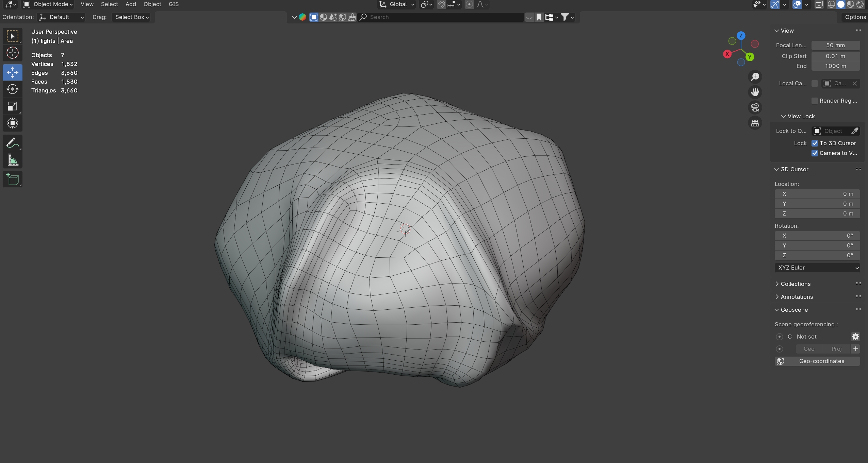Adjust the Focal Length 50 mm field

click(835, 45)
